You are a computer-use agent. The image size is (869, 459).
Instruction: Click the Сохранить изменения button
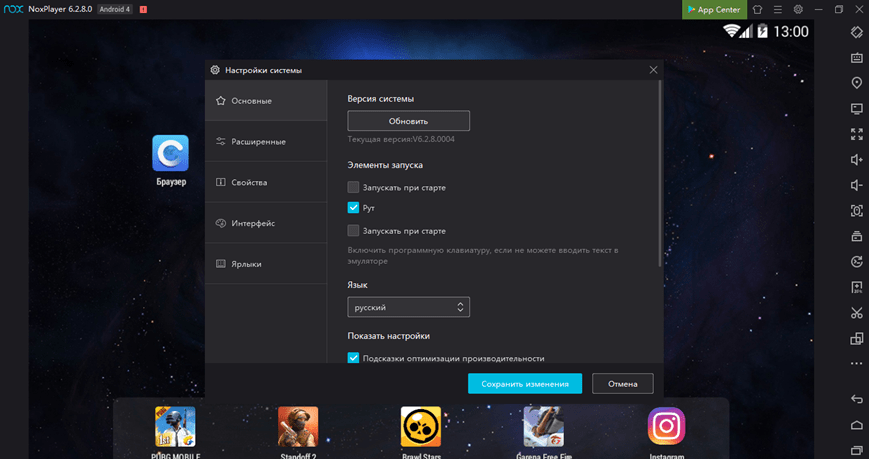pyautogui.click(x=524, y=384)
